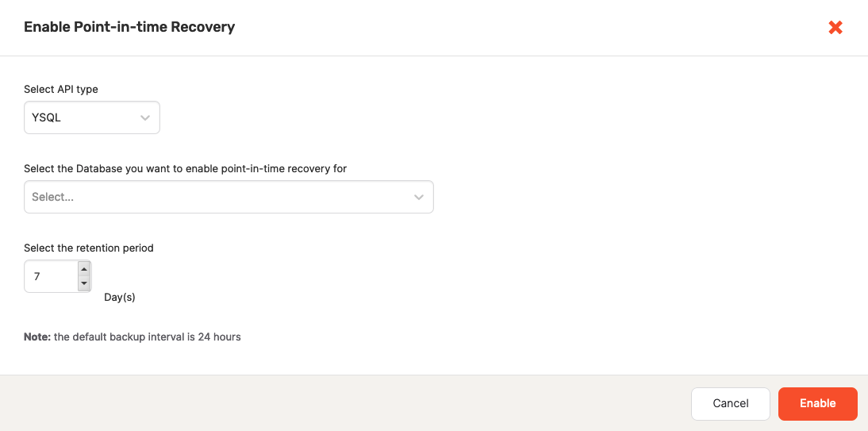Click the 'Select...' placeholder text
Viewport: 868px width, 431px height.
click(x=52, y=197)
